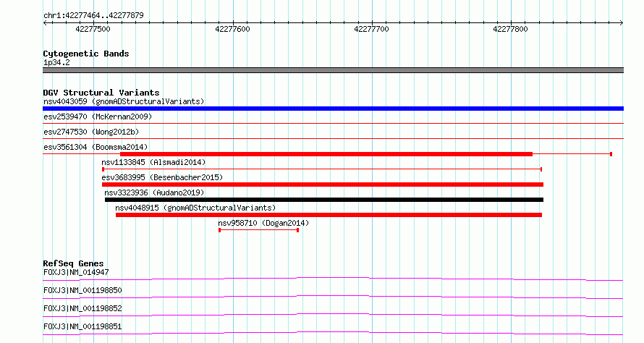
Task: Click the thin red esv2539470 variant line
Action: click(333, 123)
